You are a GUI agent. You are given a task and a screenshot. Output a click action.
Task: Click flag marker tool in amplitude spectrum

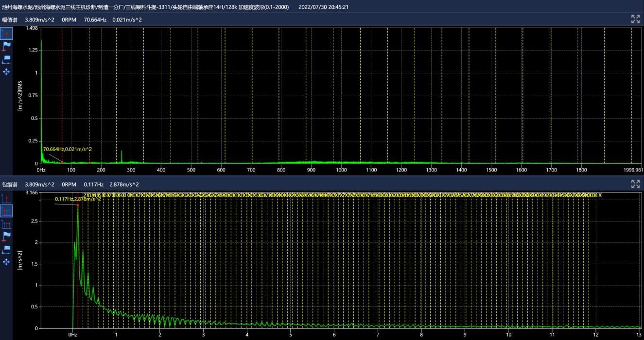click(6, 46)
